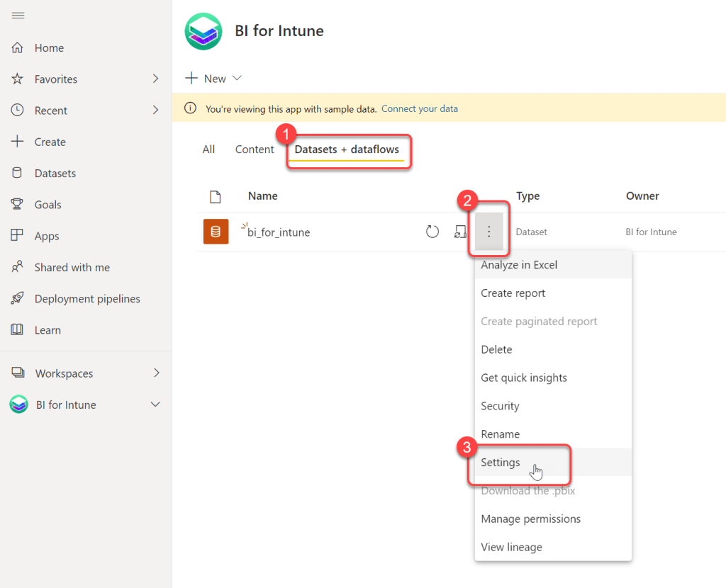The image size is (726, 588).
Task: Expand the Recent flyout arrow
Action: click(x=156, y=111)
